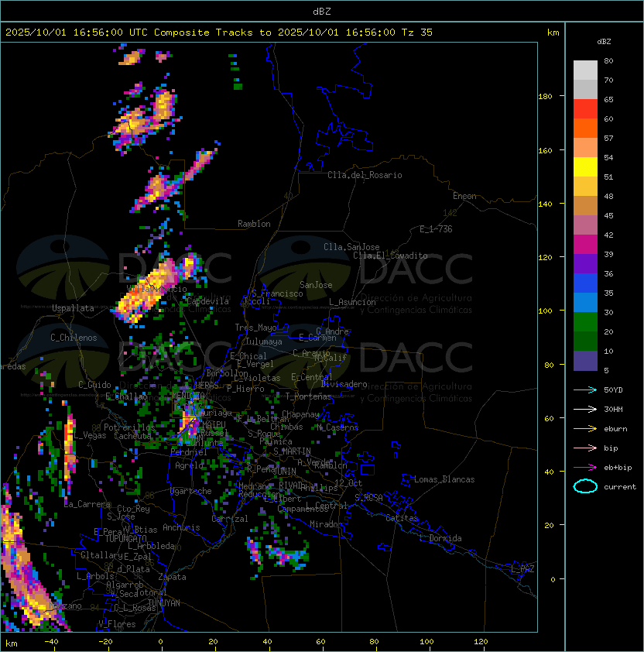Click the dBZ title at top
This screenshot has width=644, height=652.
322,12
